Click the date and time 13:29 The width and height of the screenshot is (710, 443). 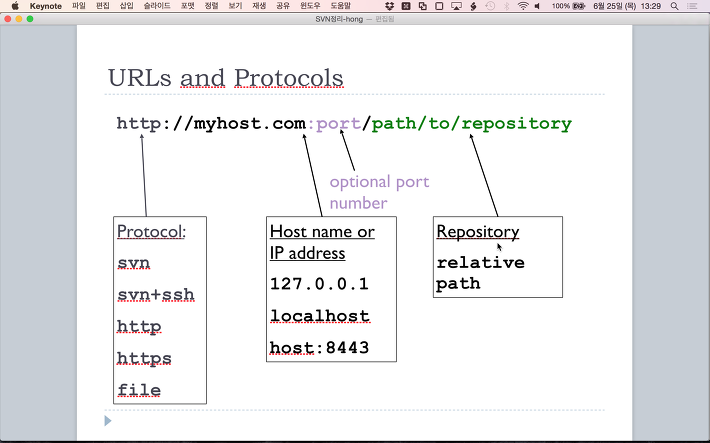pos(627,6)
